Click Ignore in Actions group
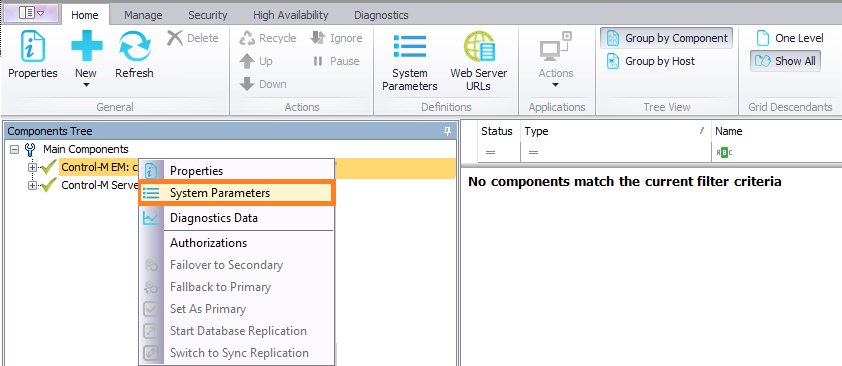This screenshot has height=366, width=842. (336, 38)
